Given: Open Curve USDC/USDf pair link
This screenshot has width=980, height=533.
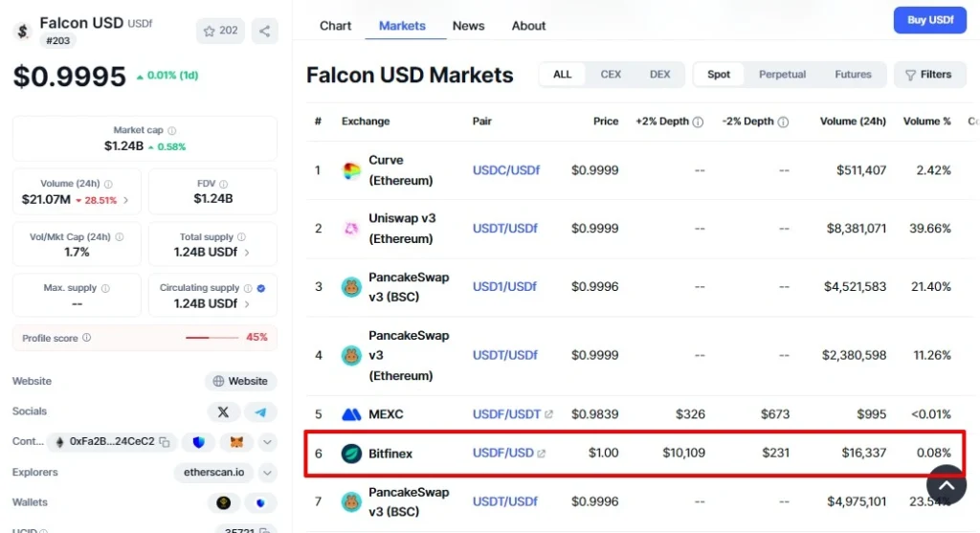Looking at the screenshot, I should 506,170.
